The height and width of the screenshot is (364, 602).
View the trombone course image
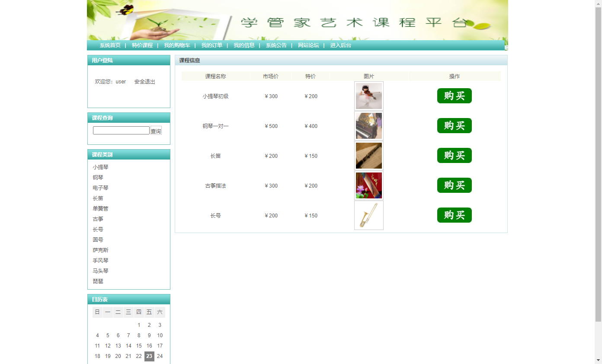(x=368, y=215)
